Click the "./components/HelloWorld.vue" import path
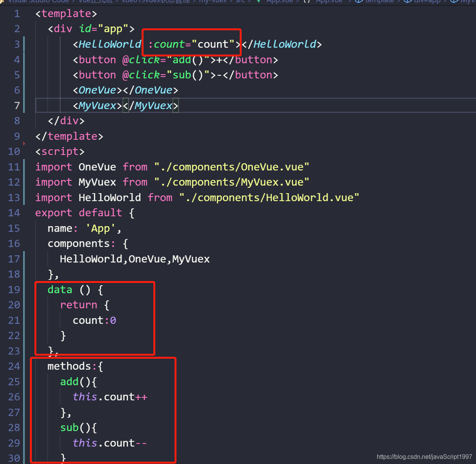Image resolution: width=476 pixels, height=464 pixels. pos(269,198)
